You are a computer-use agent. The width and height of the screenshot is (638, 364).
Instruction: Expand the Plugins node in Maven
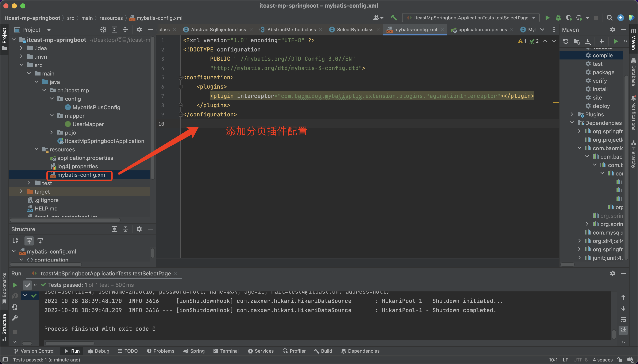pos(572,114)
